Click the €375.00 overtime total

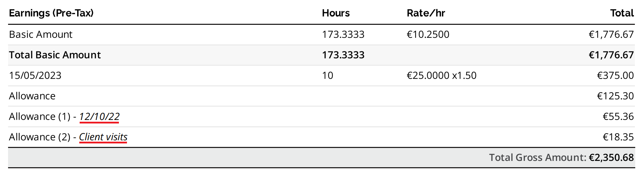615,75
